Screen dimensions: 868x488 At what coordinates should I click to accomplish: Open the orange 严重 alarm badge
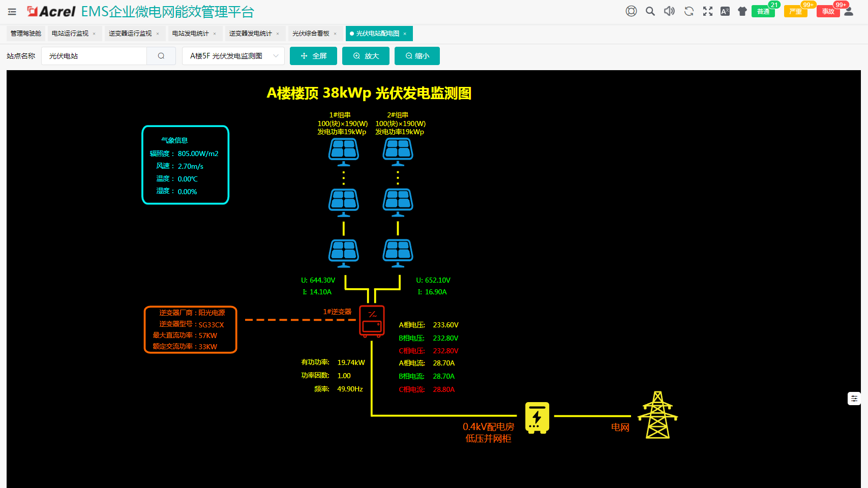pos(795,11)
